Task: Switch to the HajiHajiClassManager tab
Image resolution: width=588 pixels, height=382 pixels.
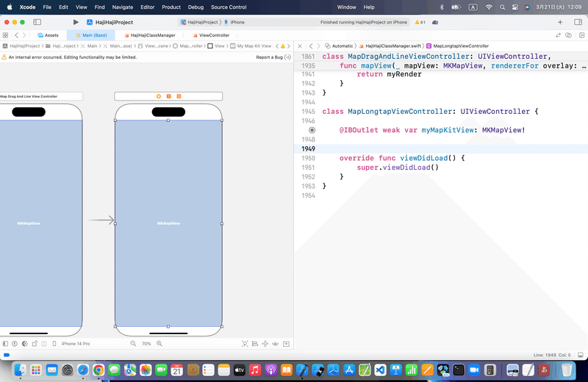Action: pos(150,35)
